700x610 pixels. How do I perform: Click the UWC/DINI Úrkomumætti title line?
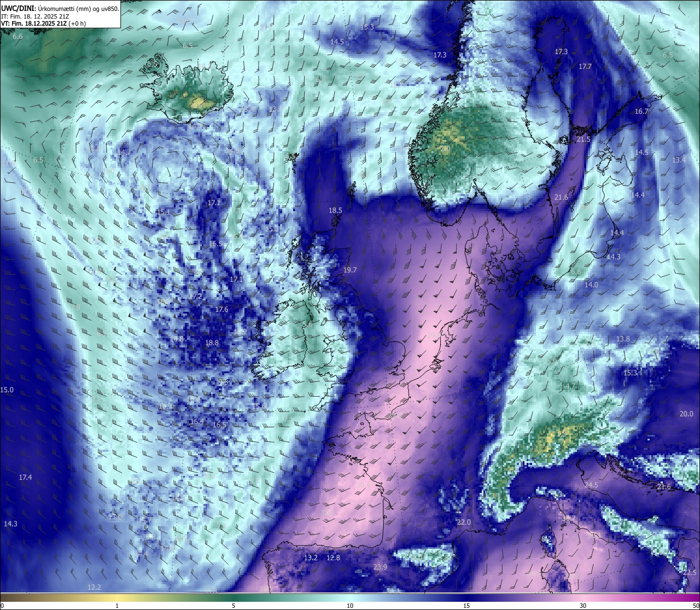click(60, 8)
